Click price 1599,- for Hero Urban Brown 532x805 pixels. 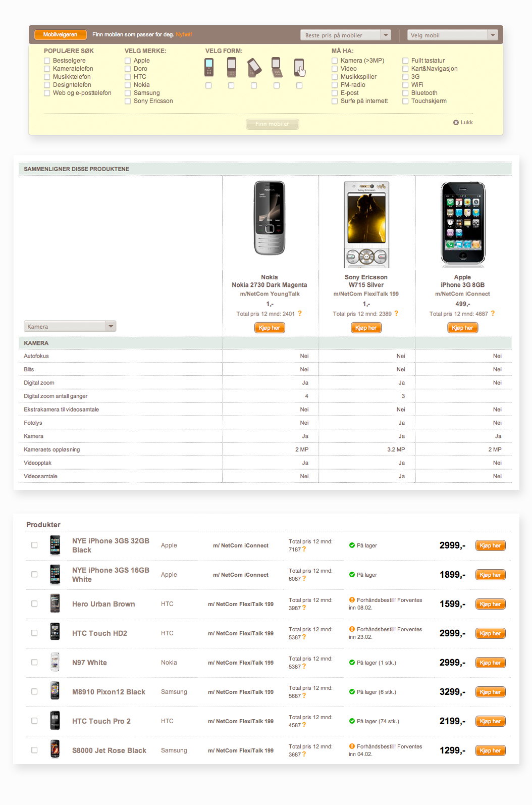click(452, 604)
